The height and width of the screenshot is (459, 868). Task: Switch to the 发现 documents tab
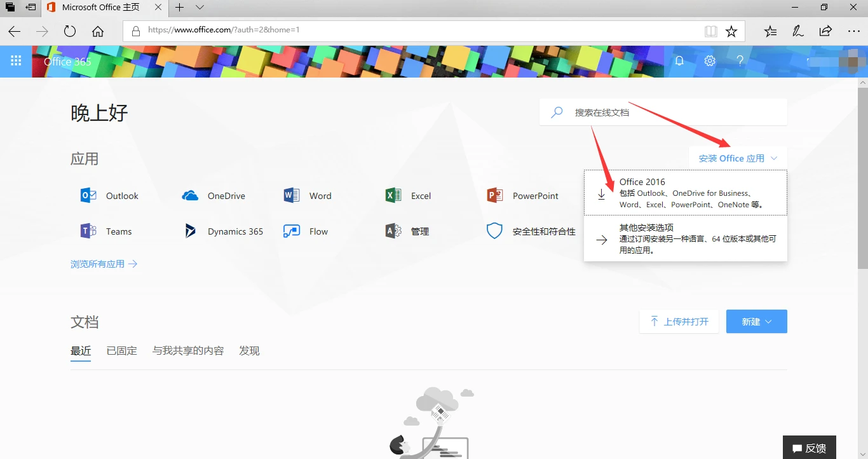(x=249, y=351)
